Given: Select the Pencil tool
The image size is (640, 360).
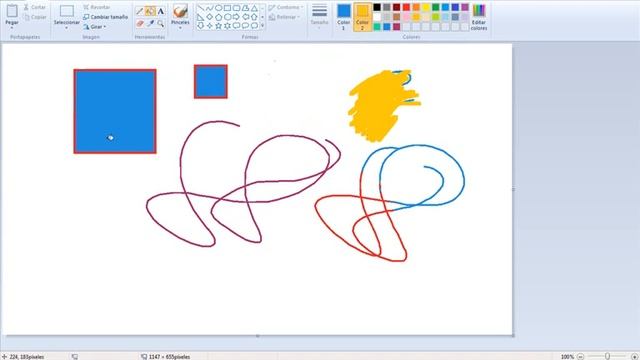Looking at the screenshot, I should (x=140, y=11).
